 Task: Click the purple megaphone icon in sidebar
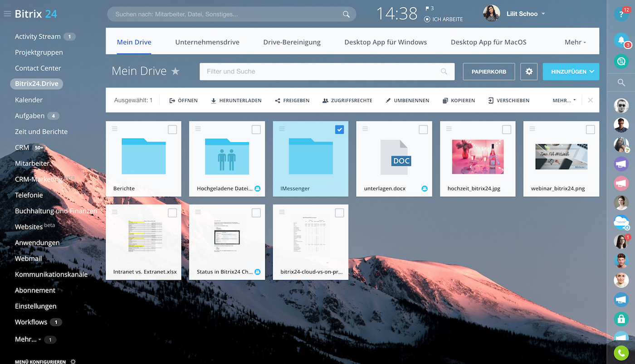(621, 164)
